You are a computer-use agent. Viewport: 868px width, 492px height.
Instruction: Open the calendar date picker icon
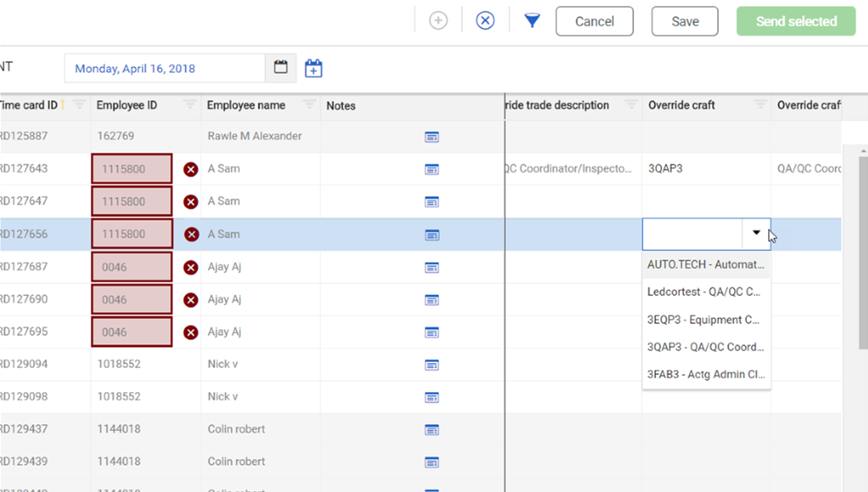[281, 68]
